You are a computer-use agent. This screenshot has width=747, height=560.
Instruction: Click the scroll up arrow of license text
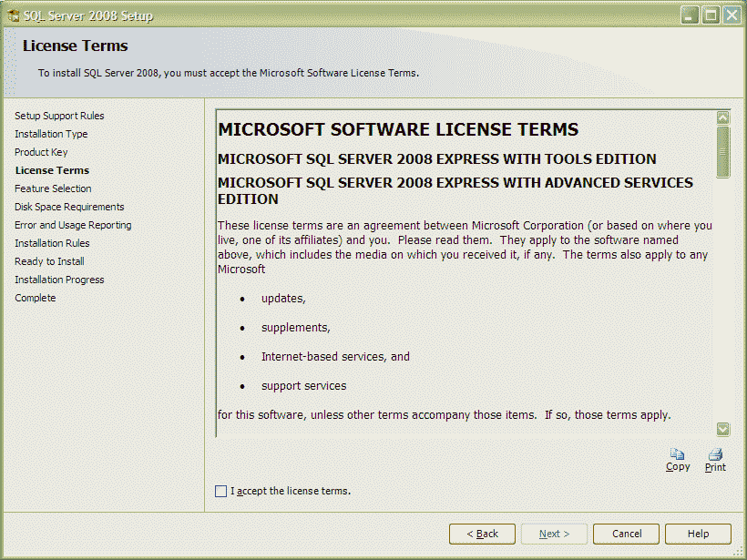tap(722, 117)
